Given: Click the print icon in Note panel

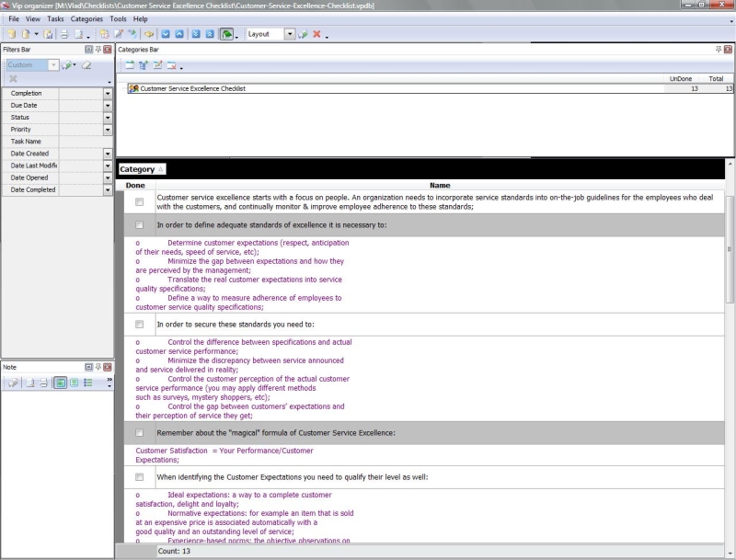Looking at the screenshot, I should click(x=43, y=383).
